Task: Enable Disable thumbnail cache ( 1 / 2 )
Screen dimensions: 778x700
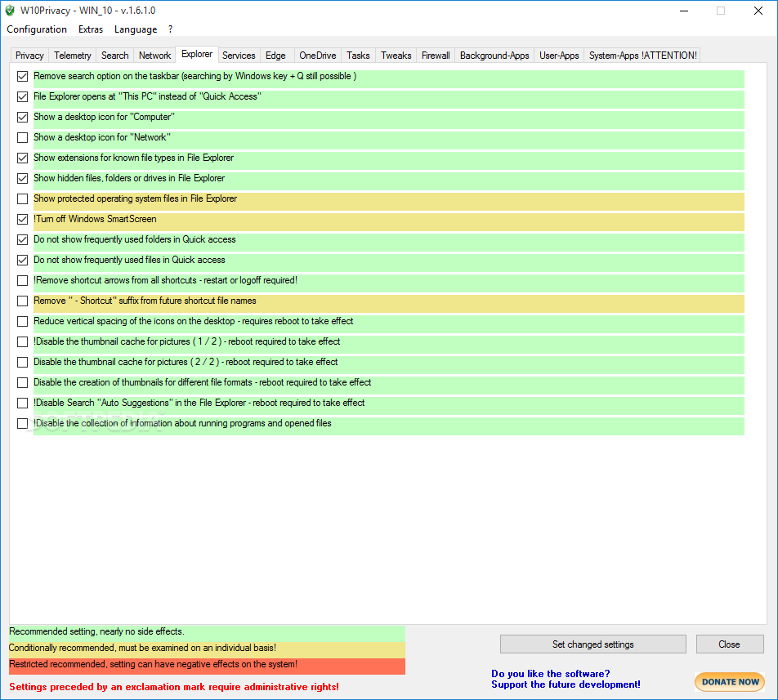Action: coord(22,341)
